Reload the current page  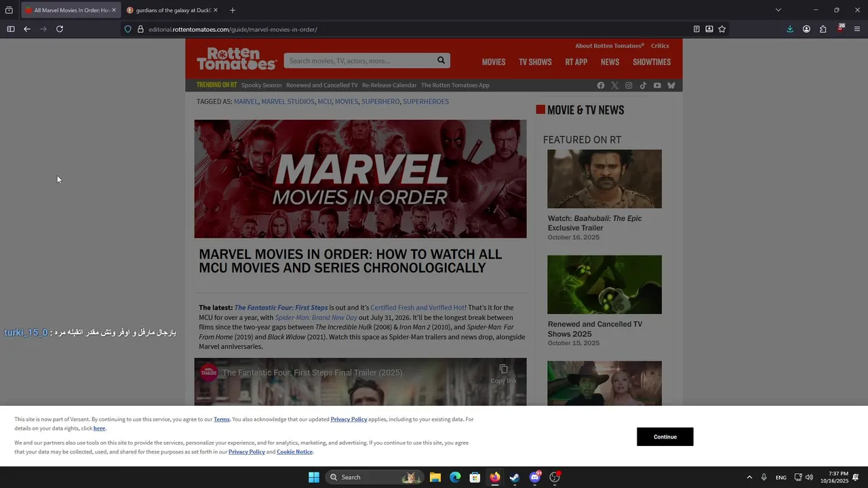pyautogui.click(x=60, y=29)
